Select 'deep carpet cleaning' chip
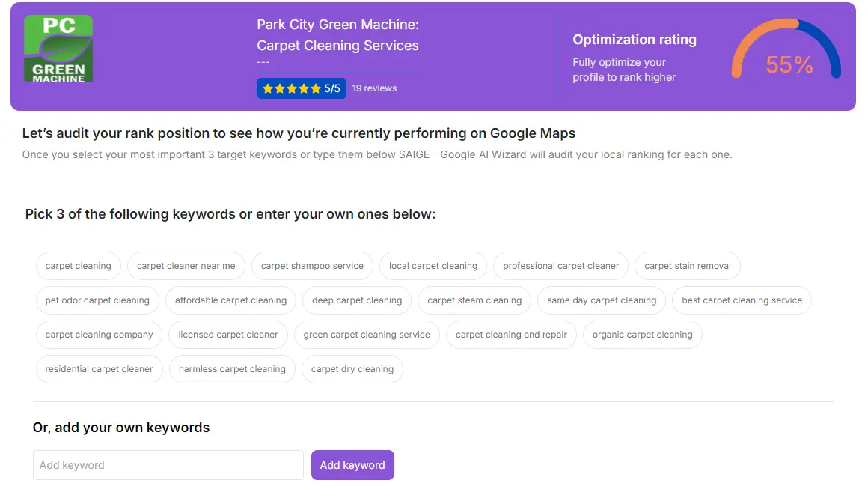Image resolution: width=868 pixels, height=486 pixels. tap(357, 300)
